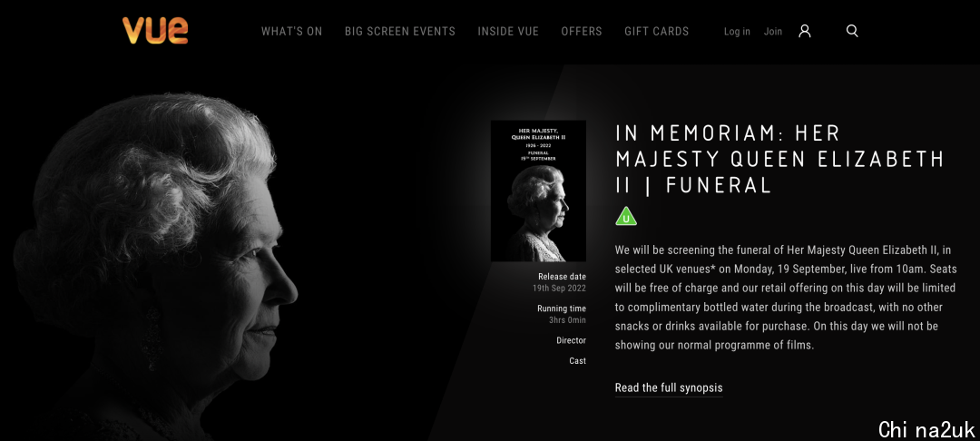This screenshot has height=441, width=980.
Task: Open the user account icon
Action: 804,31
